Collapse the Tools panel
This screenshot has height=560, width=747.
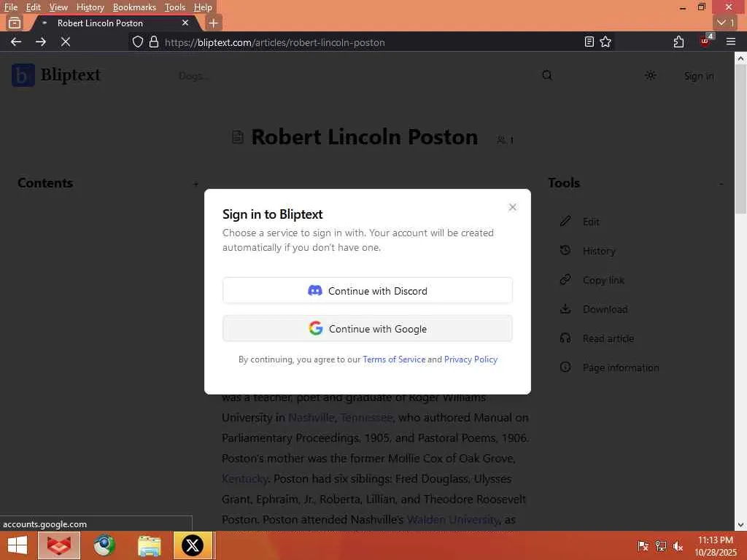pyautogui.click(x=721, y=184)
